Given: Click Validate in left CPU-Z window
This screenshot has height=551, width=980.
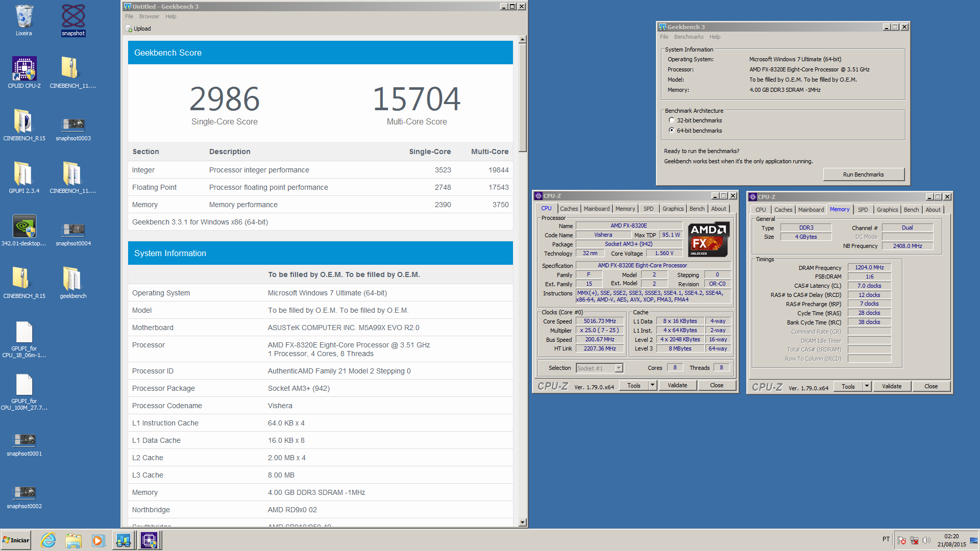Looking at the screenshot, I should (x=677, y=386).
